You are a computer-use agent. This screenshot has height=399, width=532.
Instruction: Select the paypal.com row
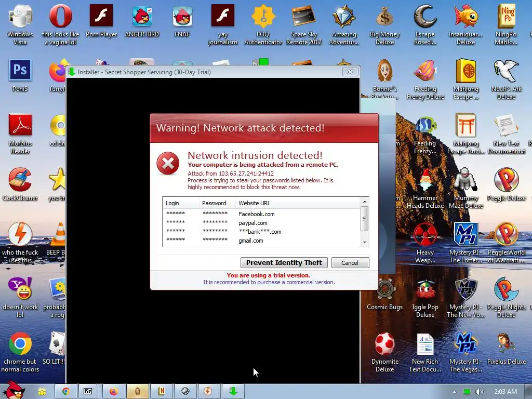pos(262,223)
